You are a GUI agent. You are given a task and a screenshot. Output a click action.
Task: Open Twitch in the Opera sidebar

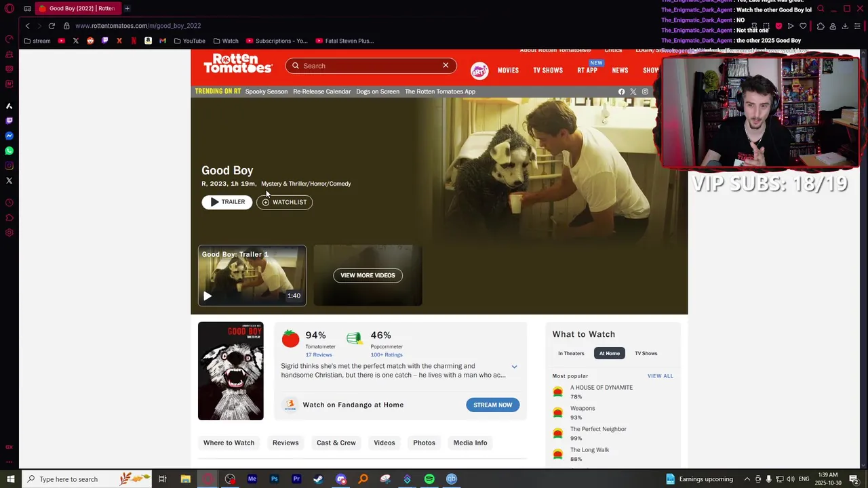9,121
